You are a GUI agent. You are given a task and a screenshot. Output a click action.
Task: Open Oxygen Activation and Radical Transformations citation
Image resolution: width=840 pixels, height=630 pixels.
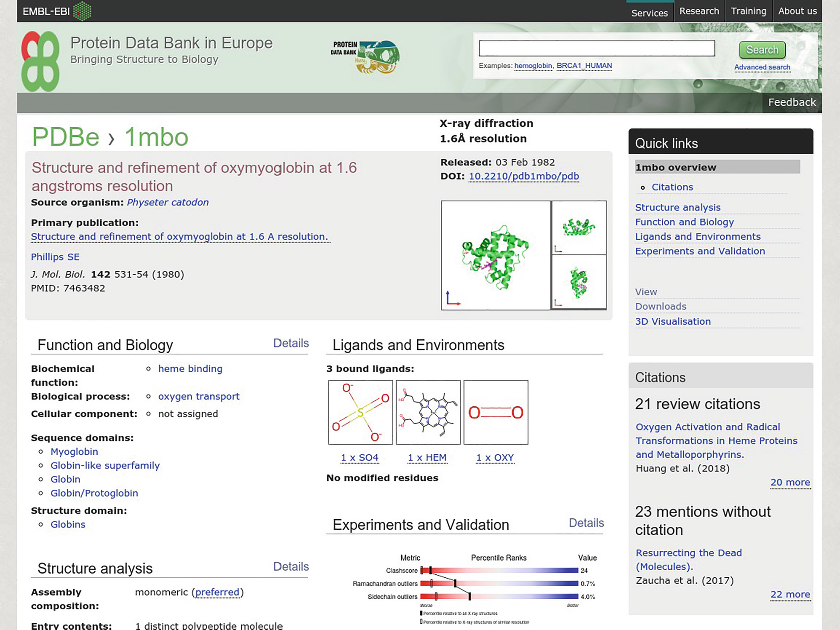(x=716, y=441)
